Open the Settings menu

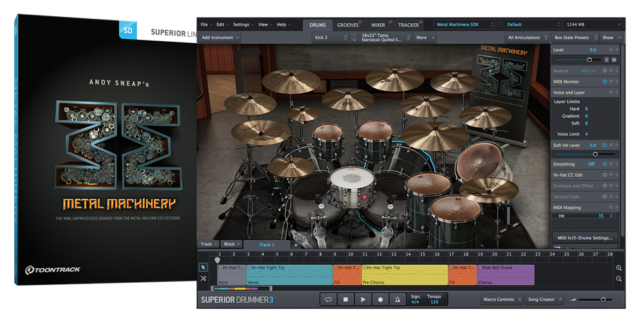243,24
